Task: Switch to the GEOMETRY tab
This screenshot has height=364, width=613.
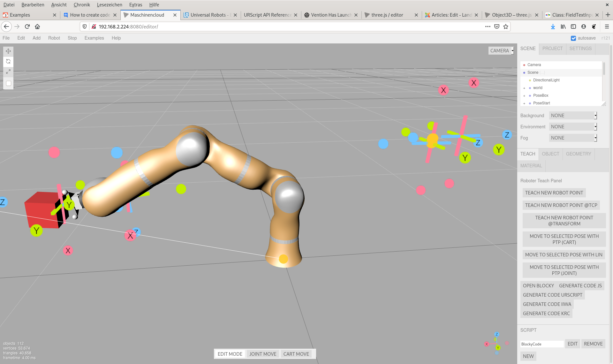Action: click(x=578, y=154)
